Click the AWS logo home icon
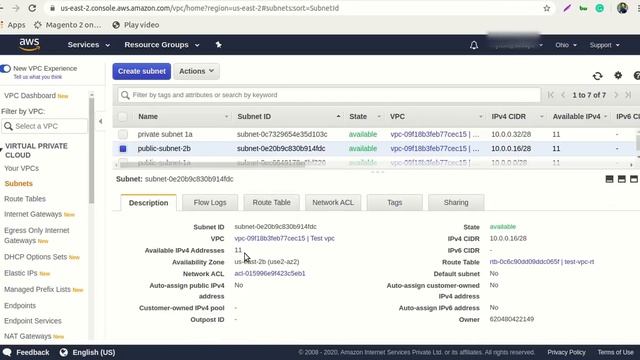The image size is (640, 360). [29, 44]
